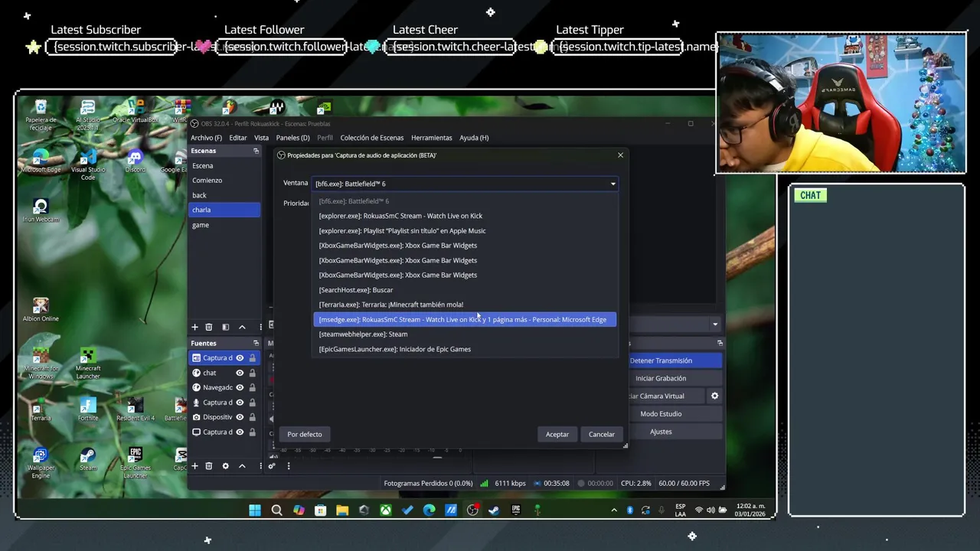Start recording with Iniciar Grabación
Image resolution: width=980 pixels, height=551 pixels.
[661, 378]
